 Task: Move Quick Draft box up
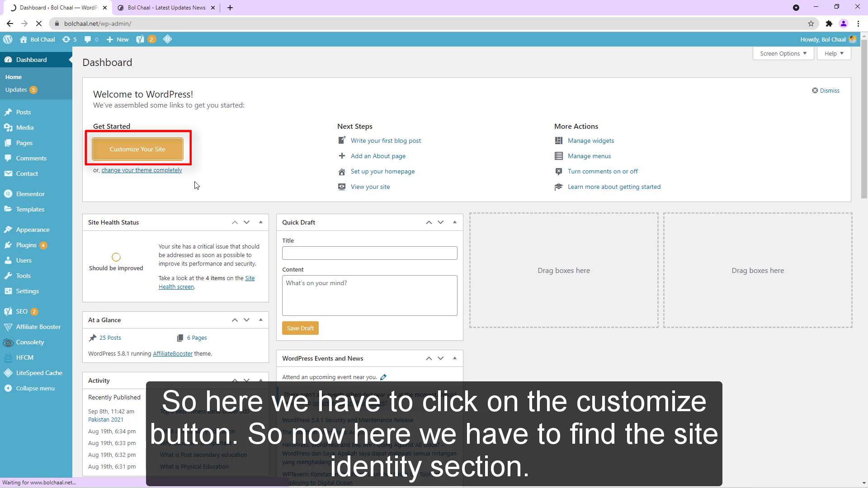[x=429, y=222]
